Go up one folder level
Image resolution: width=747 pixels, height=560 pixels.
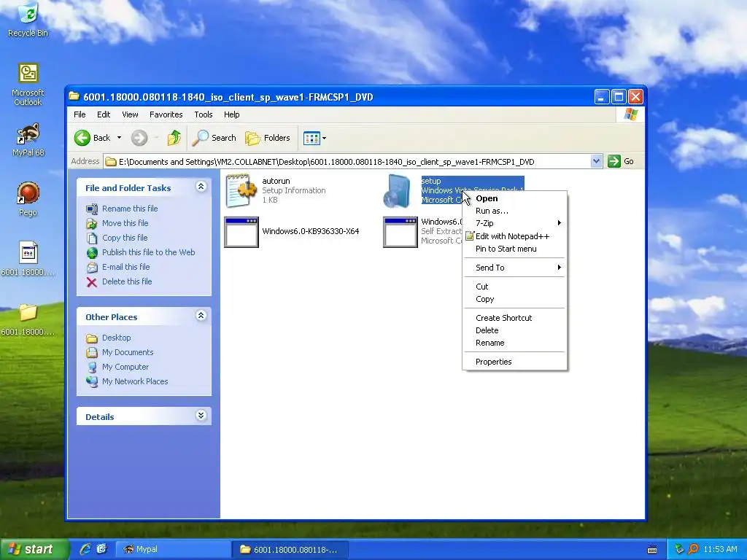(x=174, y=138)
